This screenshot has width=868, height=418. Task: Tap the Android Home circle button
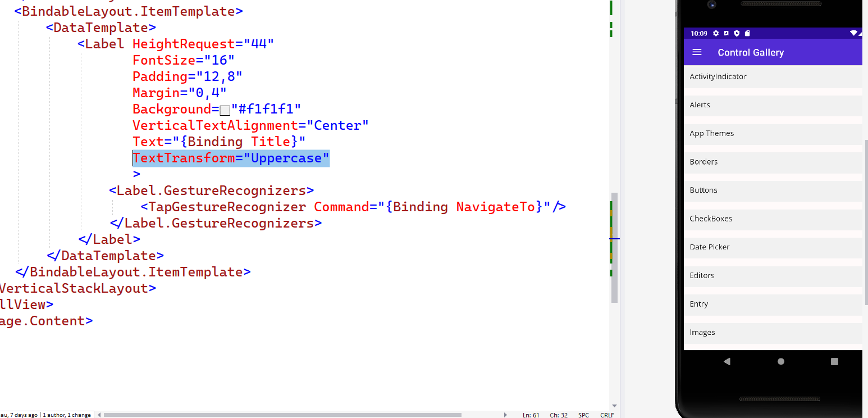[x=780, y=362]
